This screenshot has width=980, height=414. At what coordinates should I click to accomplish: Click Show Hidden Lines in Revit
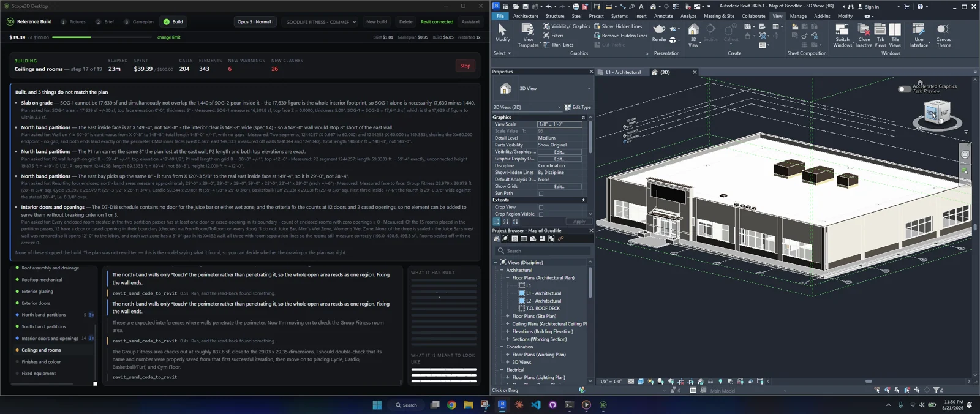click(618, 26)
